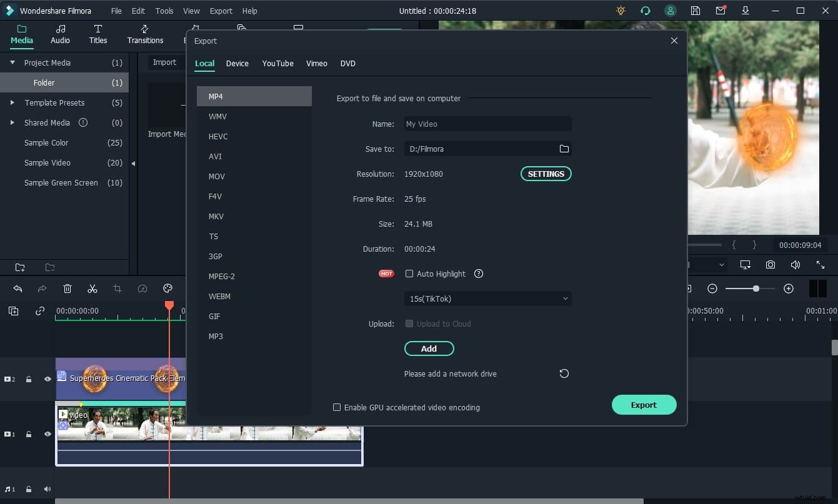Click the green Export button
The height and width of the screenshot is (504, 838).
(644, 405)
